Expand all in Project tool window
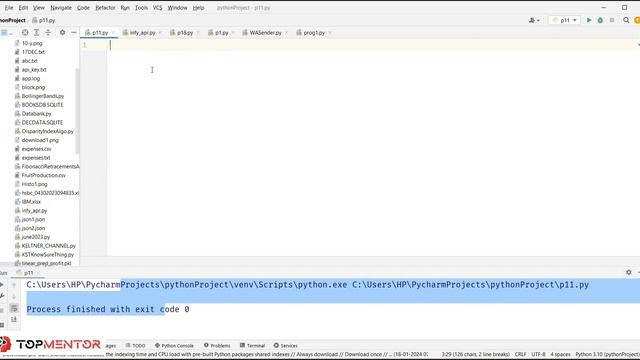 pos(36,32)
